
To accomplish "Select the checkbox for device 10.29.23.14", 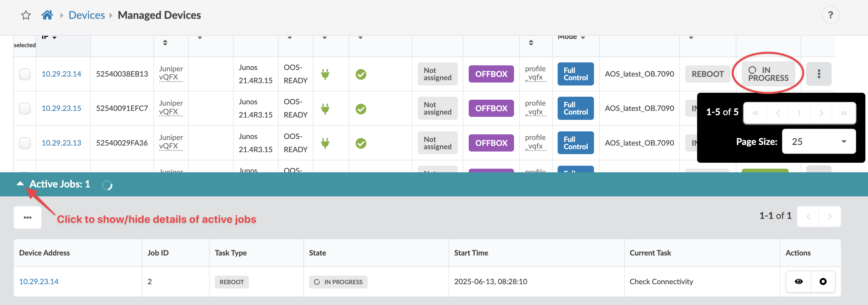I will tap(25, 74).
